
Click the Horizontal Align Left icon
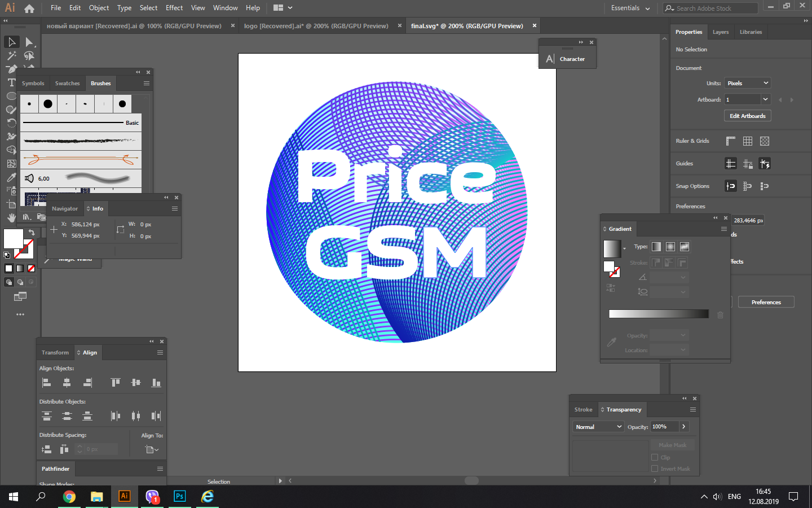(x=47, y=383)
